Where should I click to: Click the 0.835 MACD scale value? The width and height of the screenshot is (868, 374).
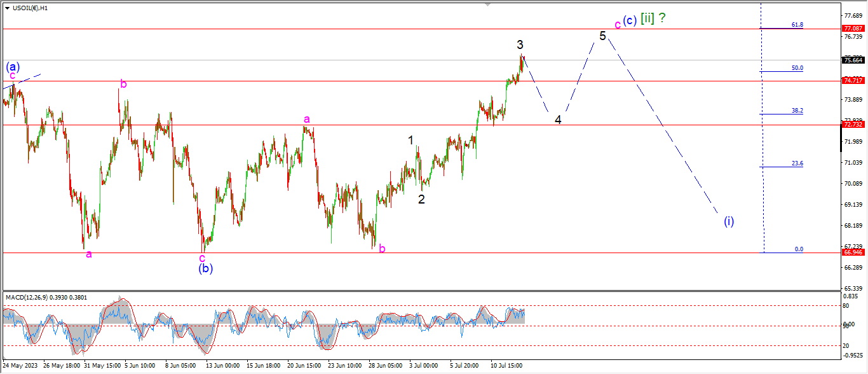coord(851,297)
